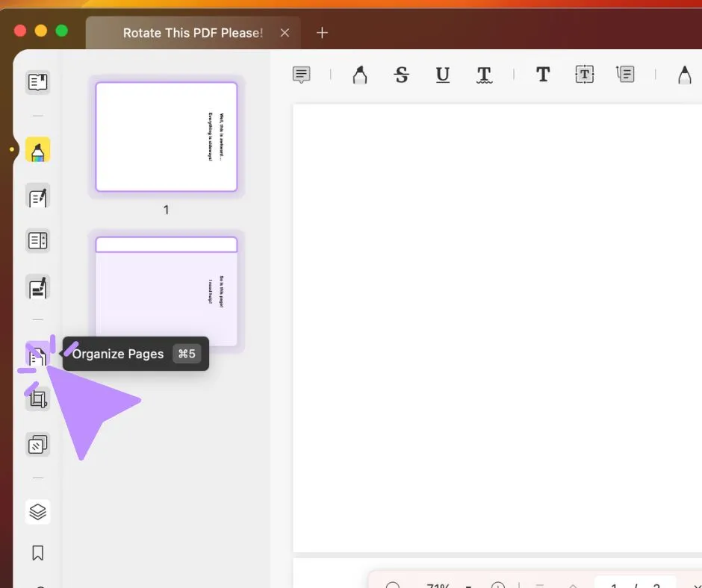Switch to the "Rotate This PDF Please!" tab
702x588 pixels.
[193, 33]
